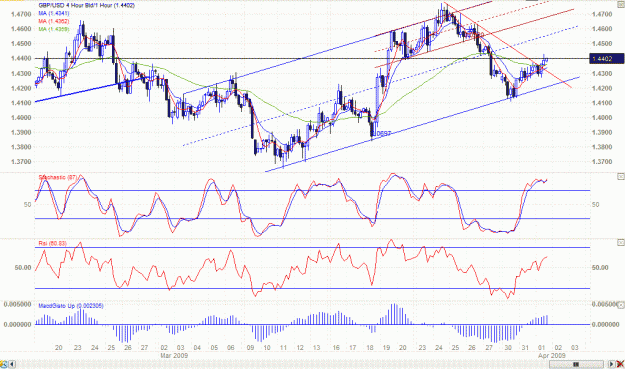Click the small yellow-blue icon at bottom-left corner
The height and width of the screenshot is (369, 625).
4,364
